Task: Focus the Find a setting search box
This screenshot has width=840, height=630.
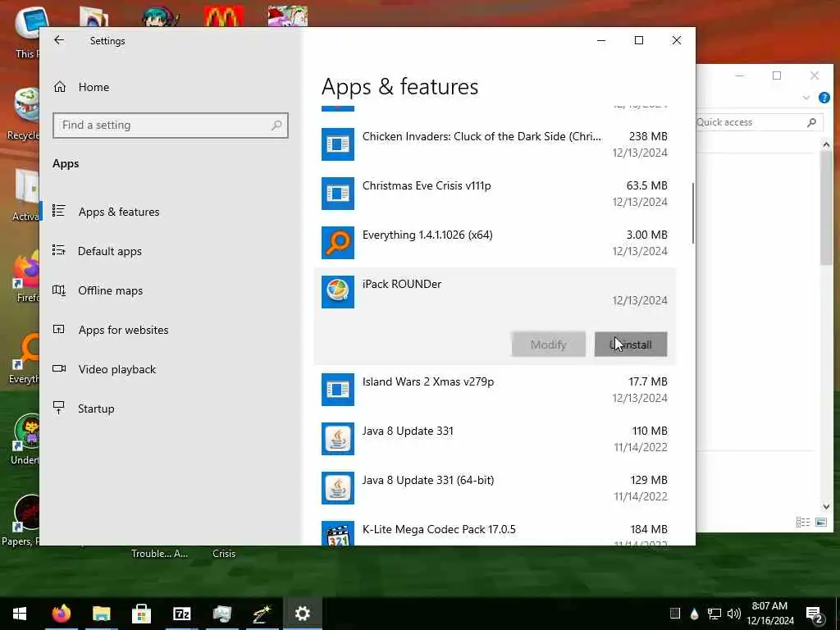Action: click(171, 126)
